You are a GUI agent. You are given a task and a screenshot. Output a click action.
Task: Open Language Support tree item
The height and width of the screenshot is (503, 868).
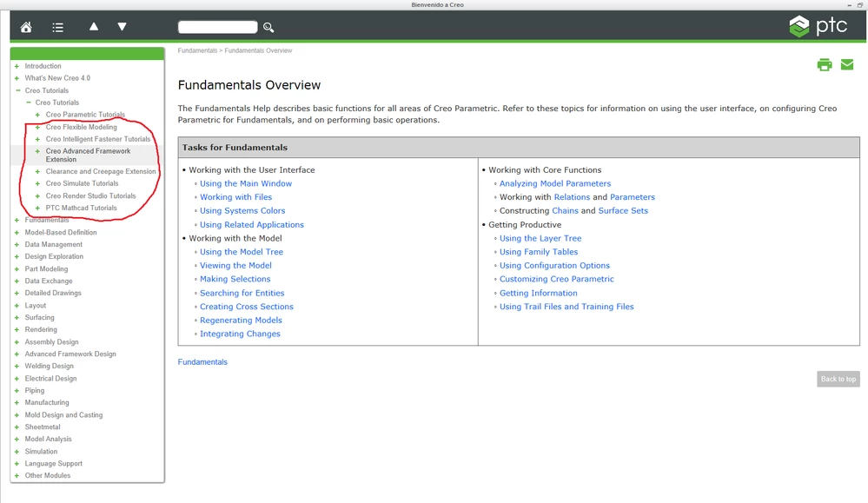pos(53,463)
